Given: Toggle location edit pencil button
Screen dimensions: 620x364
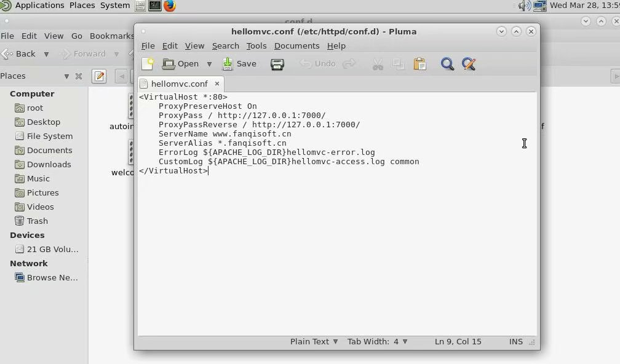Looking at the screenshot, I should click(99, 76).
